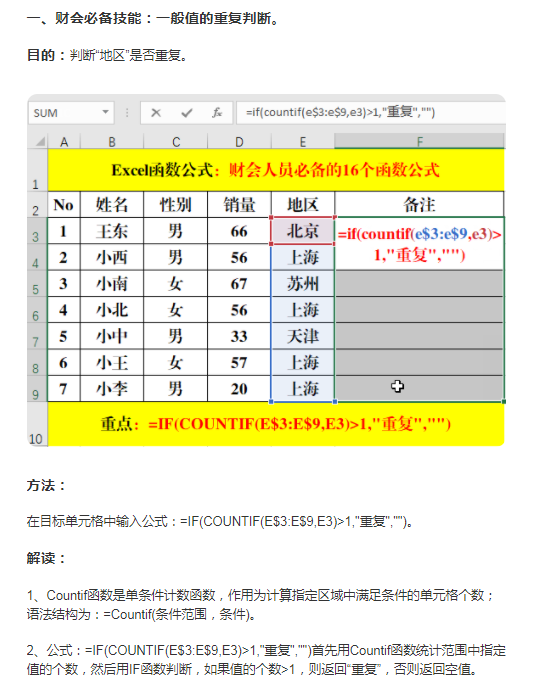Click cell containing 小北
Screen dimensions: 546x687
(112, 310)
